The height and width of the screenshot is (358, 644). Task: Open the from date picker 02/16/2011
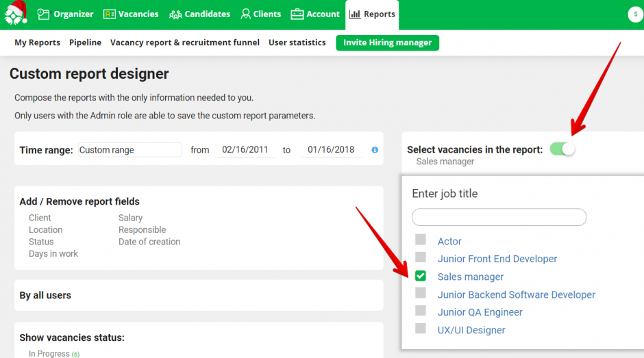point(245,150)
